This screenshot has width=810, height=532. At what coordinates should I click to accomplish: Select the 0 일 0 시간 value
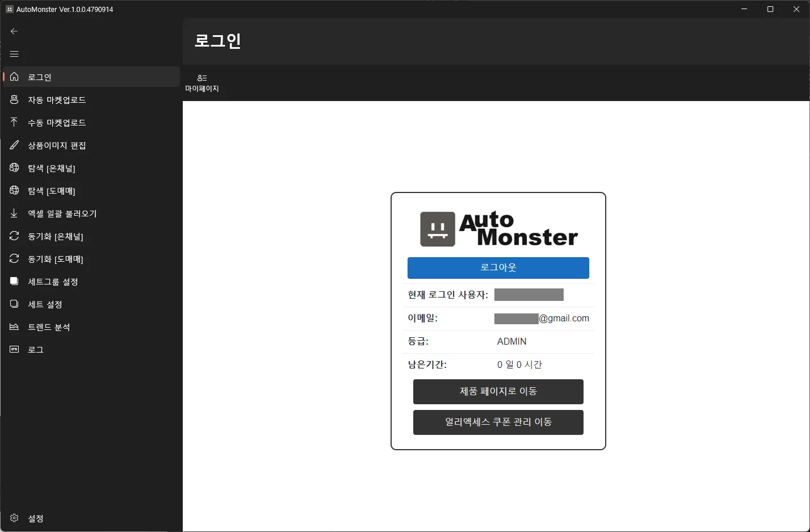tap(519, 365)
